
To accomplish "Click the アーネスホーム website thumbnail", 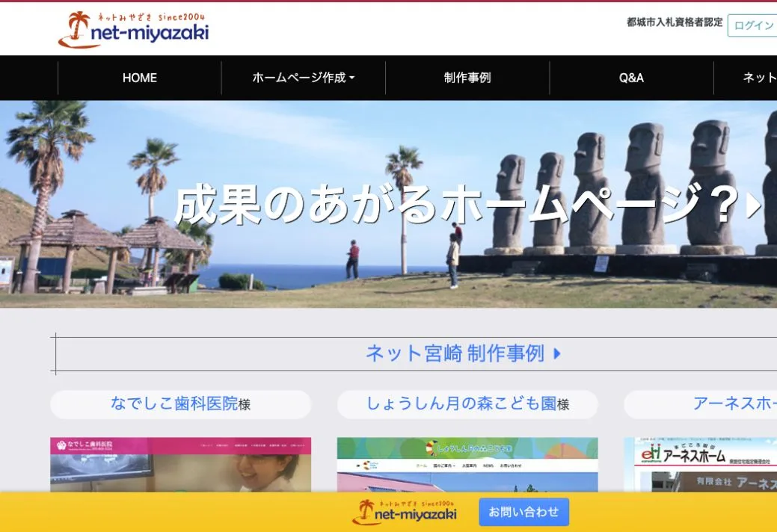I will [700, 464].
